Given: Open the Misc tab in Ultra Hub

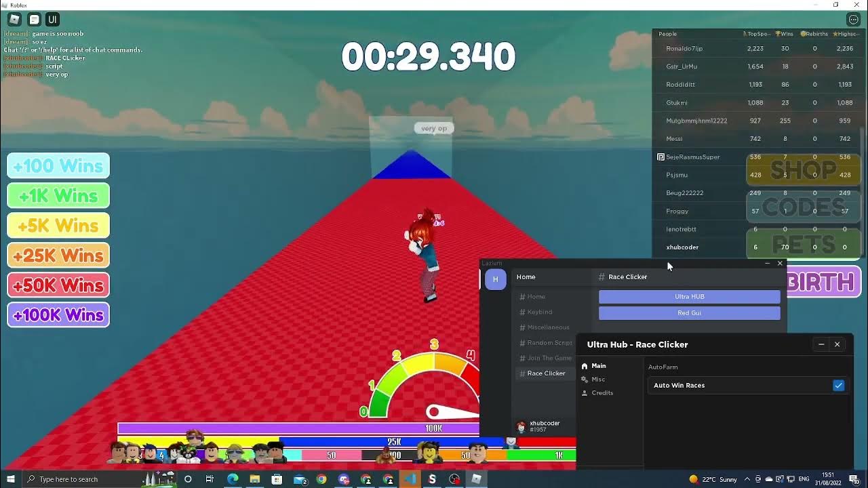Looking at the screenshot, I should [x=598, y=380].
